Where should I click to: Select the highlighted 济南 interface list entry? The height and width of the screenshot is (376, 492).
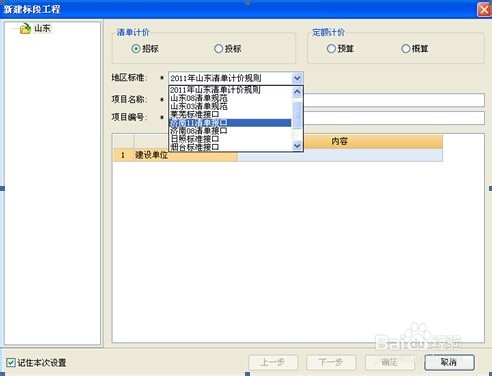(230, 123)
